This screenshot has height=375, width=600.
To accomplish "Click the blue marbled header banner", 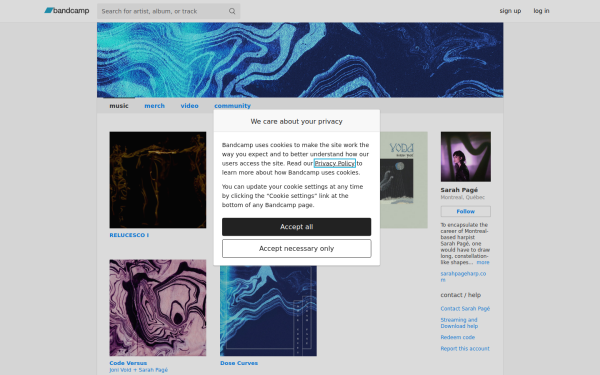I will [300, 60].
